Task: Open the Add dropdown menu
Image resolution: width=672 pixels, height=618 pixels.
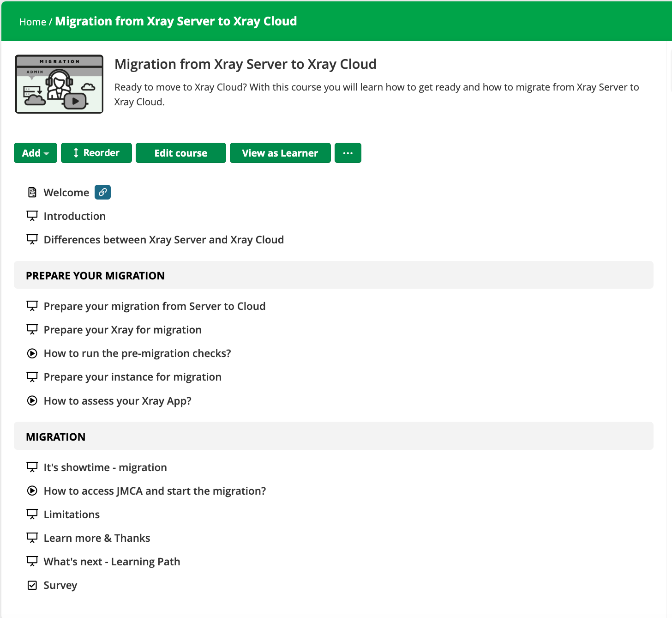Action: point(36,153)
